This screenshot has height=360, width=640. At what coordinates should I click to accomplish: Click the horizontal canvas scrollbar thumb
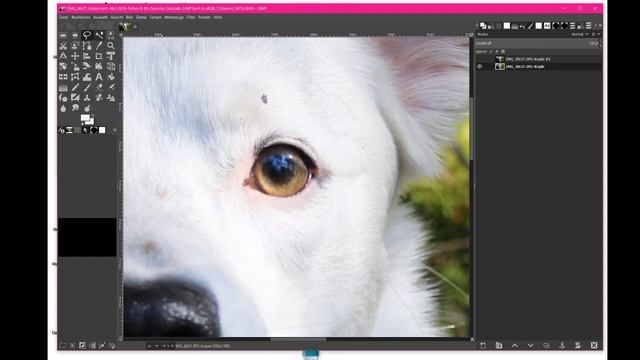point(298,339)
